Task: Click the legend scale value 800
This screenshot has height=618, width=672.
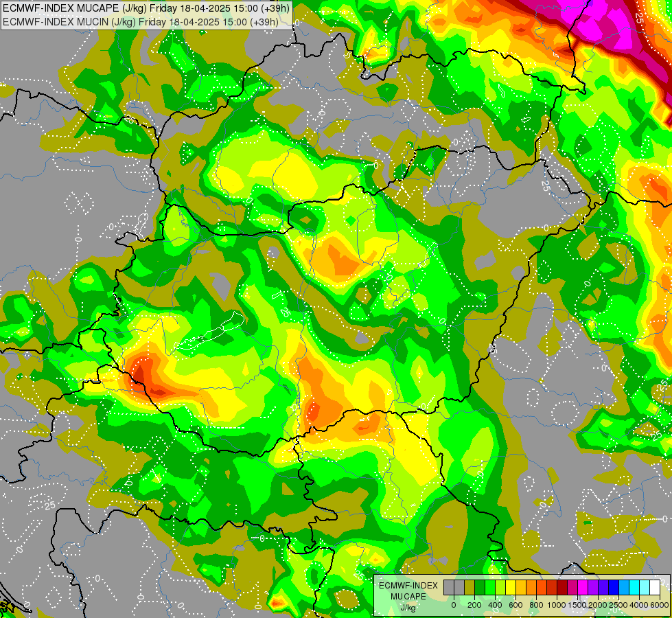Action: click(x=537, y=605)
